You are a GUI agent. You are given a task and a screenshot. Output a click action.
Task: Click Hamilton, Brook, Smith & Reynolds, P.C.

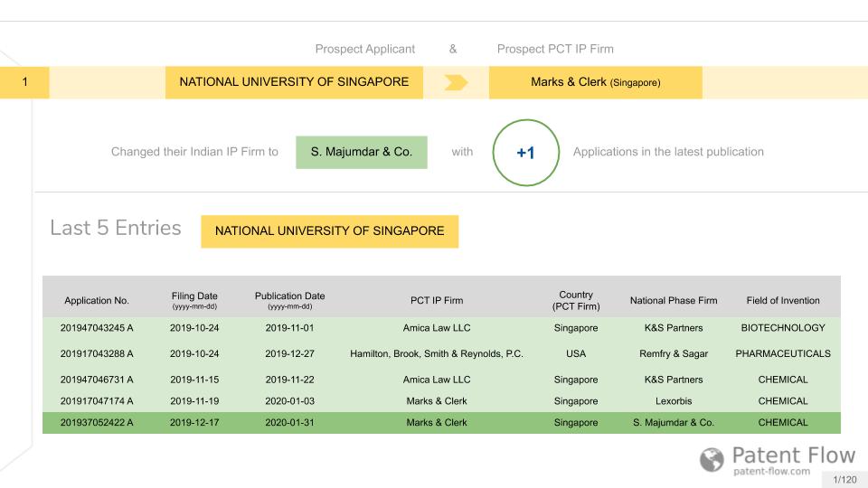pyautogui.click(x=437, y=353)
